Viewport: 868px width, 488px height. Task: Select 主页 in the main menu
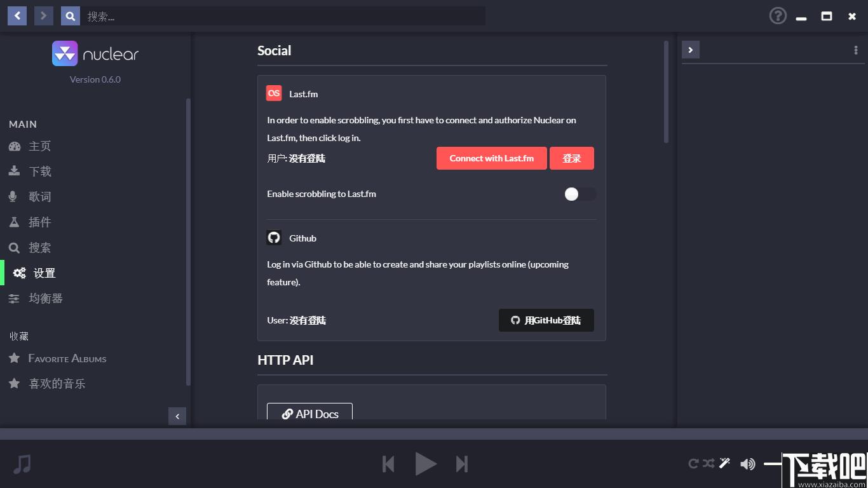30,146
